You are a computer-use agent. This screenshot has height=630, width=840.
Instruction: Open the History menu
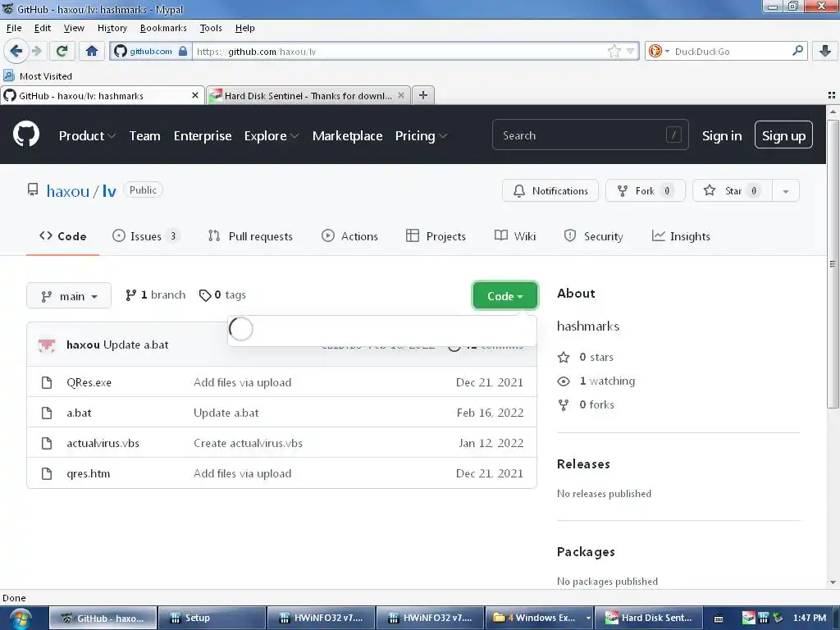tap(112, 28)
